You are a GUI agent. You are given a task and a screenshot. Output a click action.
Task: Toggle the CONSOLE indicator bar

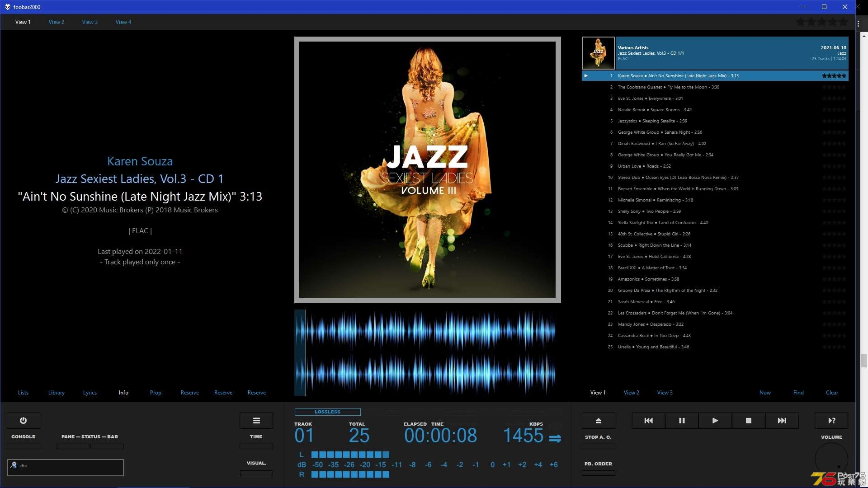tap(24, 446)
